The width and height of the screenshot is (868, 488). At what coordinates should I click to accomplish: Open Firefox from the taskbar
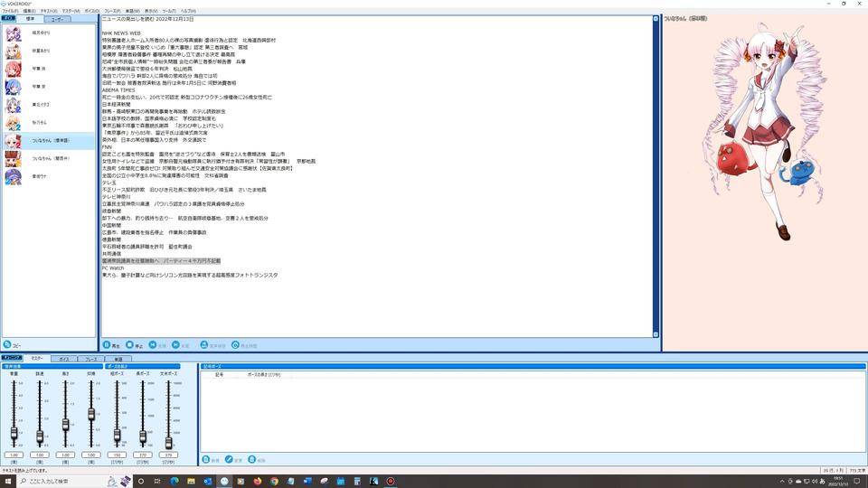[x=258, y=481]
